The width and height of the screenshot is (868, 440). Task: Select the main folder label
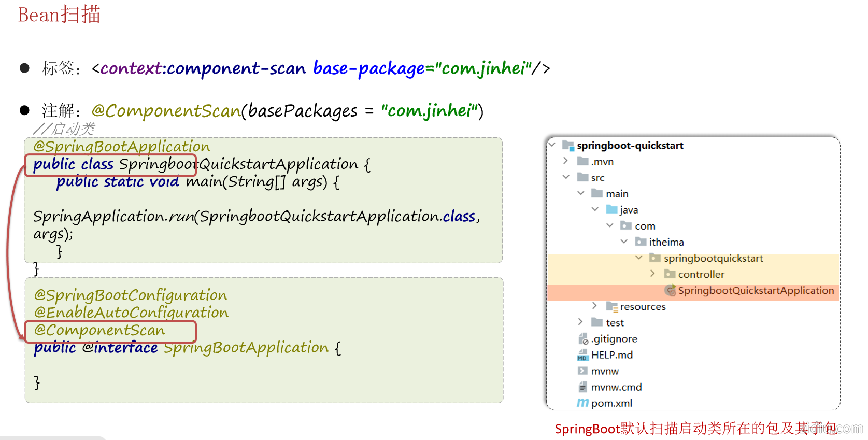click(617, 194)
